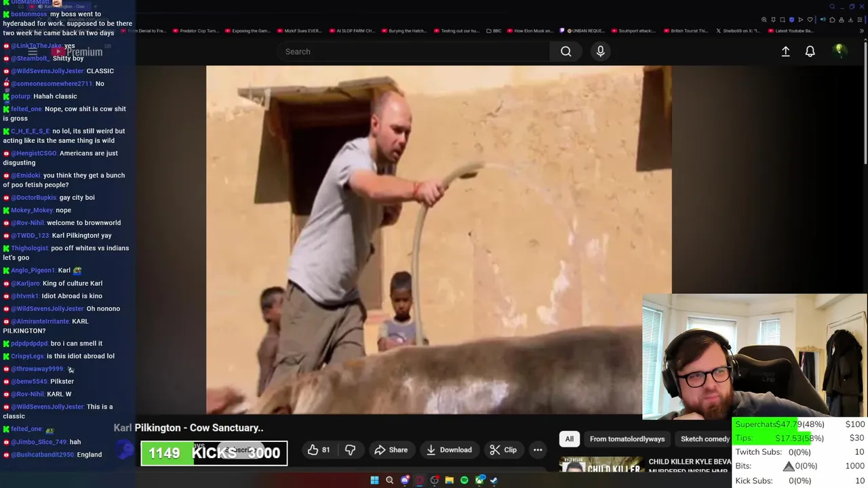Click the Clip button
This screenshot has width=868, height=488.
tap(503, 450)
